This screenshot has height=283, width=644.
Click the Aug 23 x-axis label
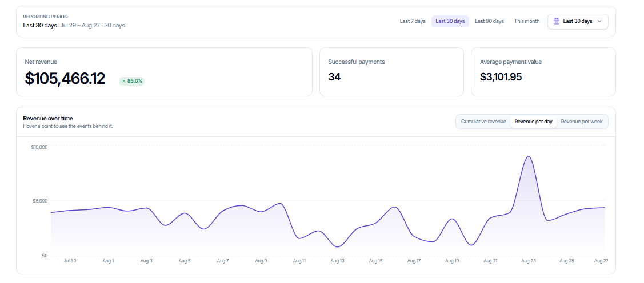[529, 261]
